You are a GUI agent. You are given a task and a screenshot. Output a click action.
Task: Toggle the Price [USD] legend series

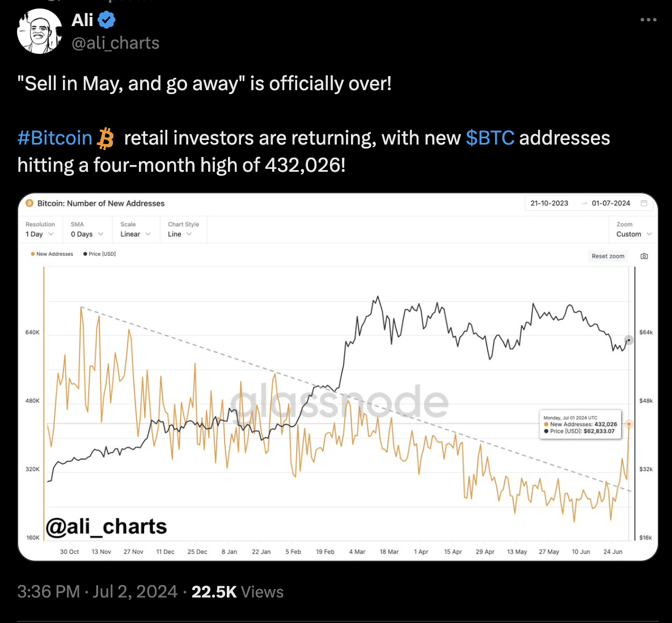pos(100,254)
